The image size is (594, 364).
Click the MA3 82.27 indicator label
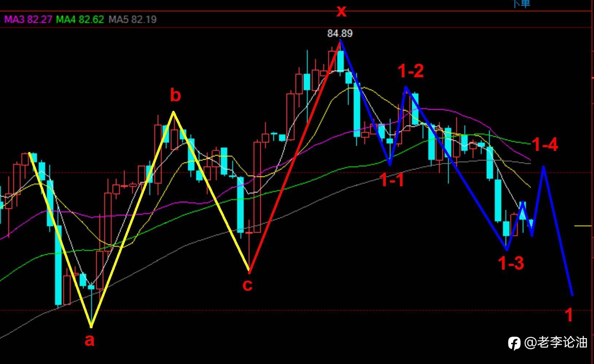point(28,19)
